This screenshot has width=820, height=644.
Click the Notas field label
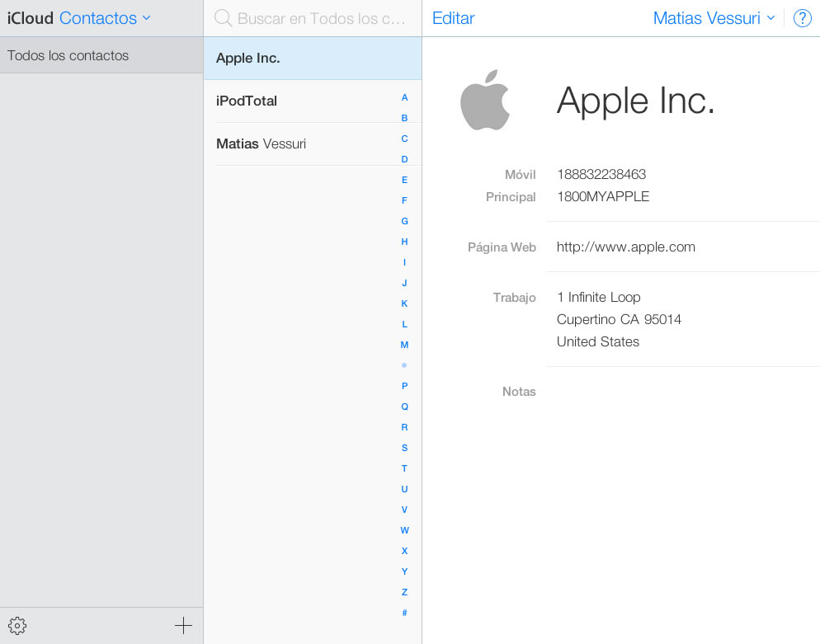click(519, 392)
